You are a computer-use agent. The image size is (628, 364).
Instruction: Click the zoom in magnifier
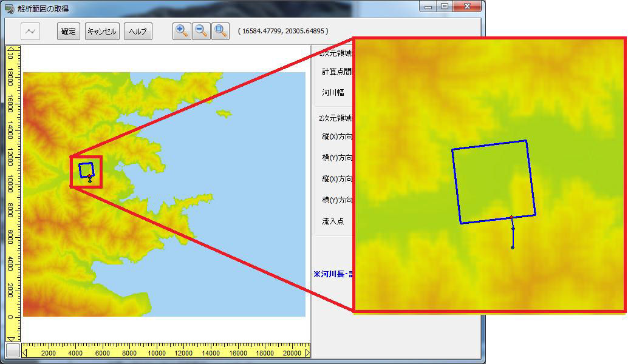(x=182, y=31)
